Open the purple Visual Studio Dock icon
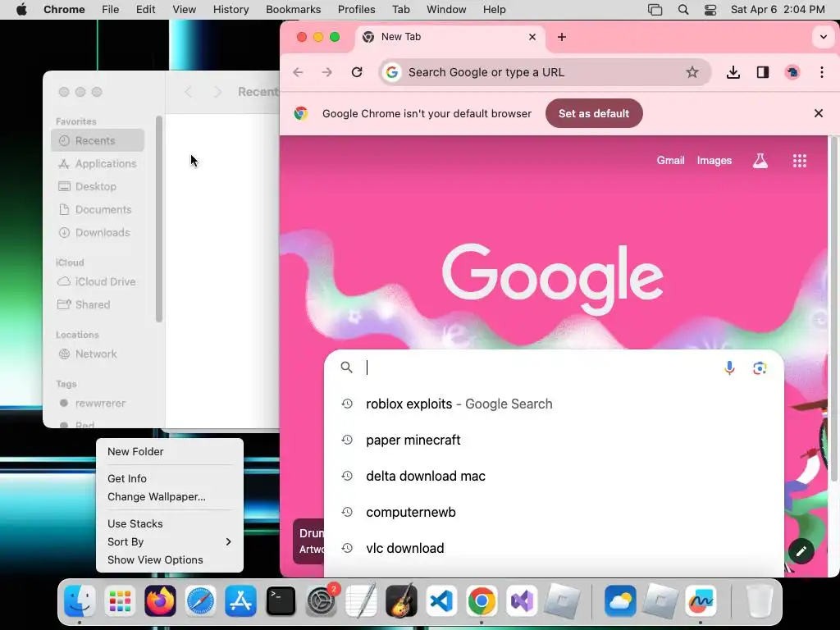840x630 pixels. click(x=522, y=600)
